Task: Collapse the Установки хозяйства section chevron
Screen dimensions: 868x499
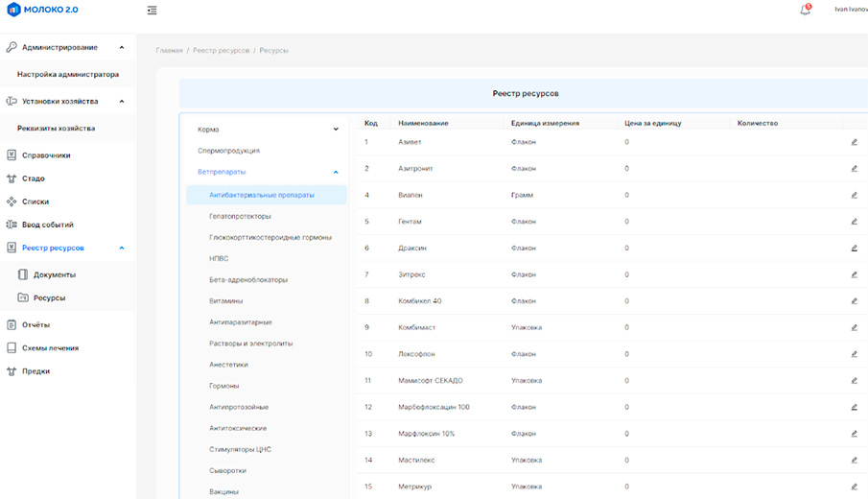Action: (x=122, y=102)
